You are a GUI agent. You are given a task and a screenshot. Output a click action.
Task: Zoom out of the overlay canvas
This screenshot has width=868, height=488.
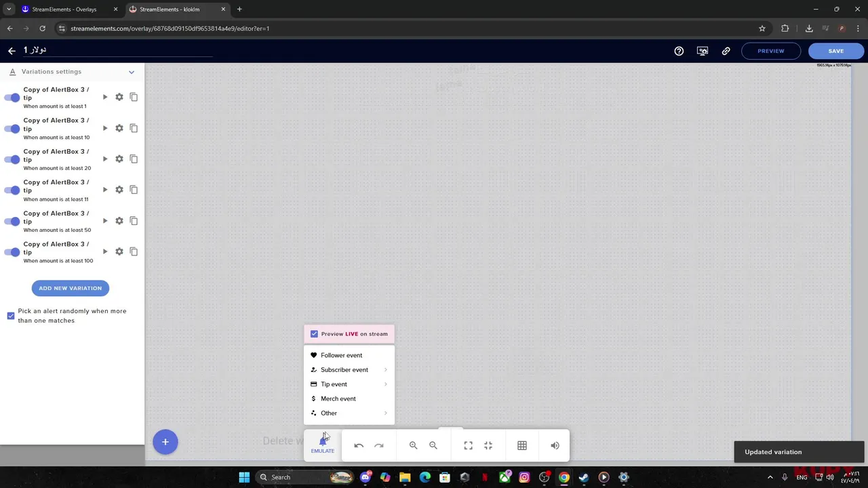433,445
